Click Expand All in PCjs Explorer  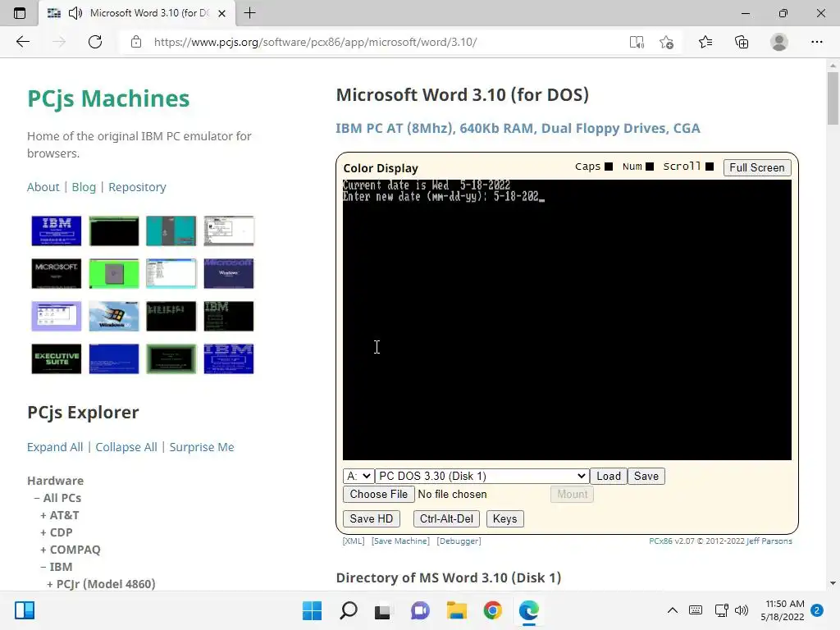[55, 447]
